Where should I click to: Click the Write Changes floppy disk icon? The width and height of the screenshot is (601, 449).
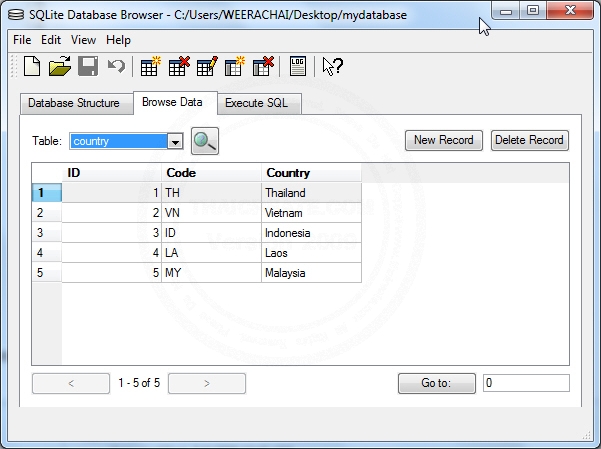[x=88, y=67]
